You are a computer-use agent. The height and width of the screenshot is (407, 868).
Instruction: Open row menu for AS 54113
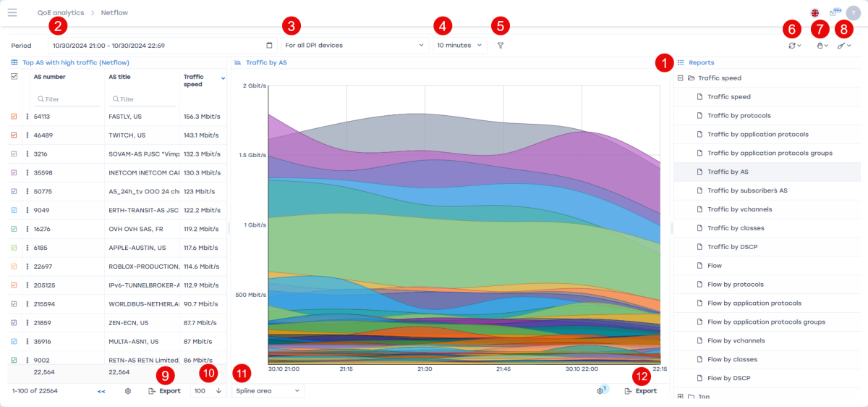pyautogui.click(x=27, y=116)
